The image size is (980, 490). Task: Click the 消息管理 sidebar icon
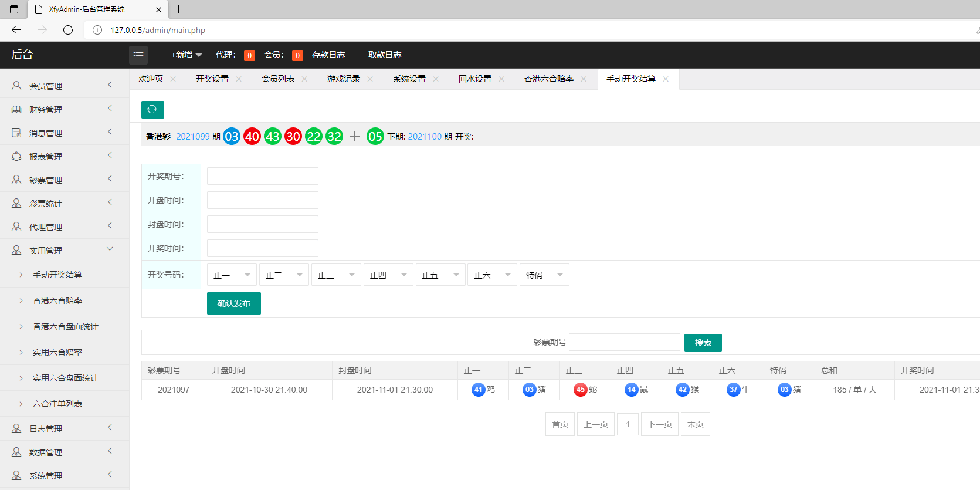coord(16,133)
